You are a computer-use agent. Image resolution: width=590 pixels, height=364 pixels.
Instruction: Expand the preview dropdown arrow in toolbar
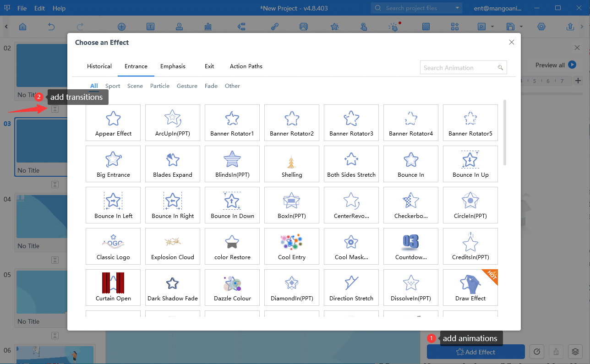[x=492, y=27]
